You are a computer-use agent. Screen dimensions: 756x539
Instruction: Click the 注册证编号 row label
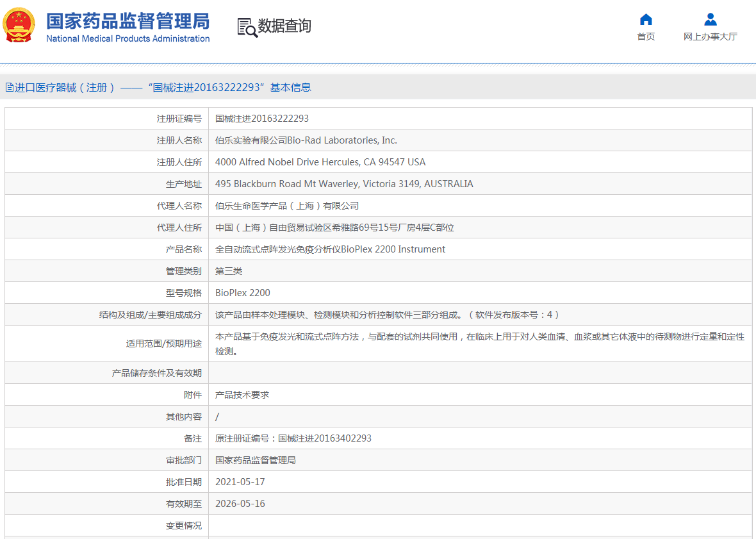pos(179,119)
